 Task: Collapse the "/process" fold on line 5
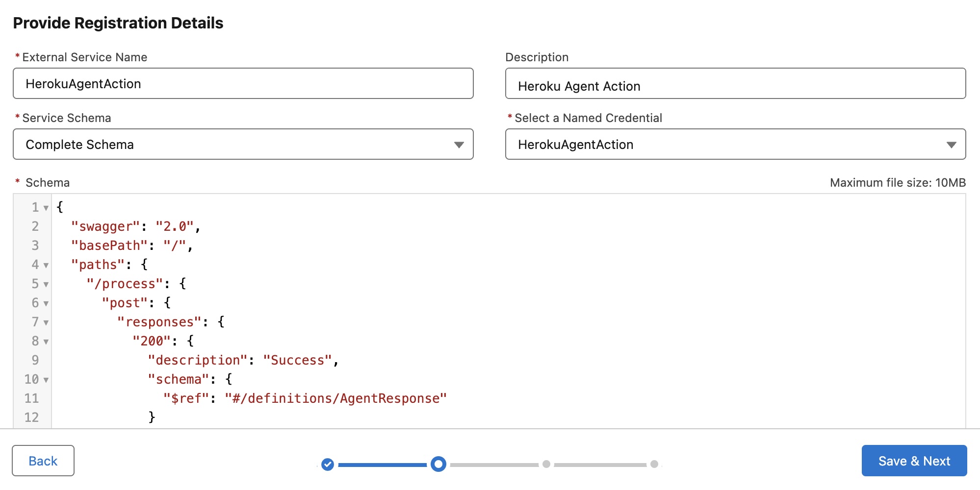pyautogui.click(x=46, y=284)
